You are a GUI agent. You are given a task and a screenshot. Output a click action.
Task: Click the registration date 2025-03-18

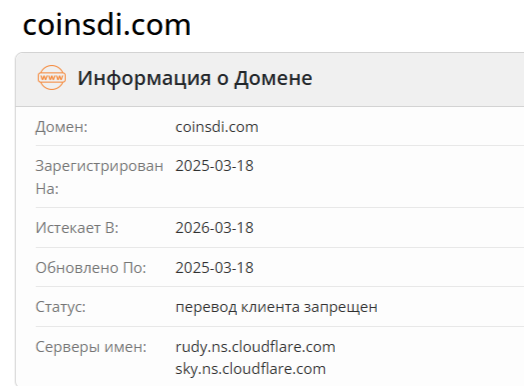215,166
